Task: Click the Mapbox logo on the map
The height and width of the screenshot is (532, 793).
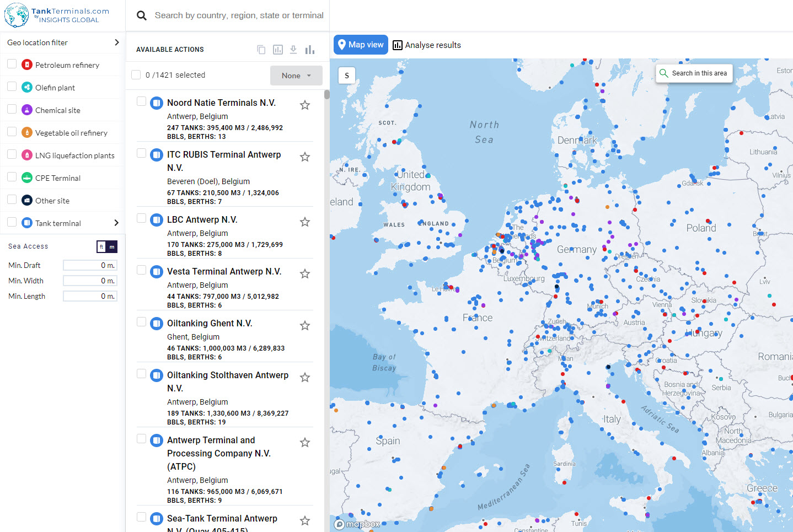Action: (357, 524)
